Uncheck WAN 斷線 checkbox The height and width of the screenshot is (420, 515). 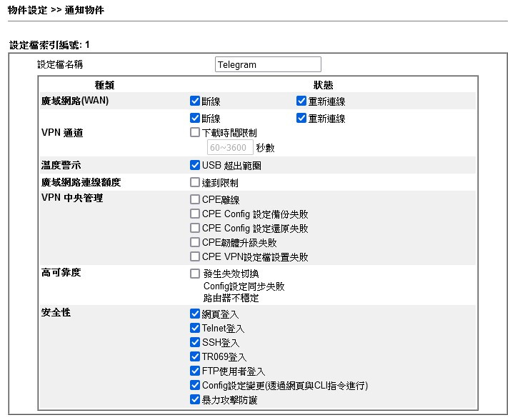click(x=195, y=101)
